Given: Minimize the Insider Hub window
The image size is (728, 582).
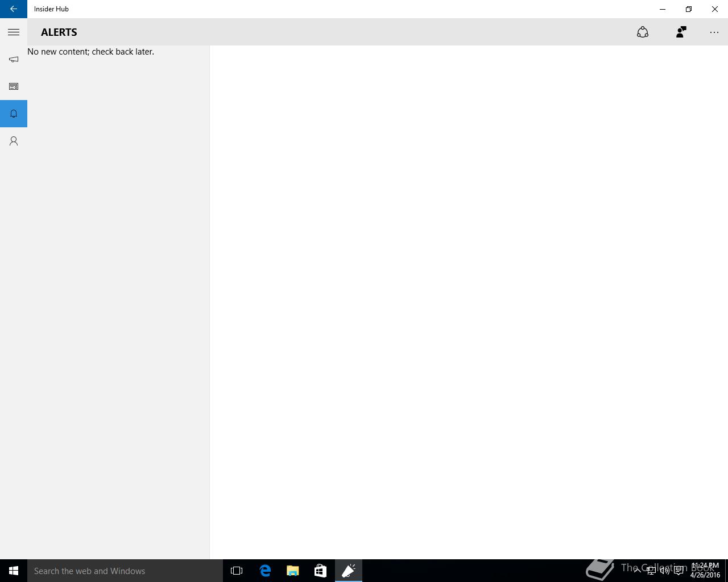Looking at the screenshot, I should tap(663, 9).
